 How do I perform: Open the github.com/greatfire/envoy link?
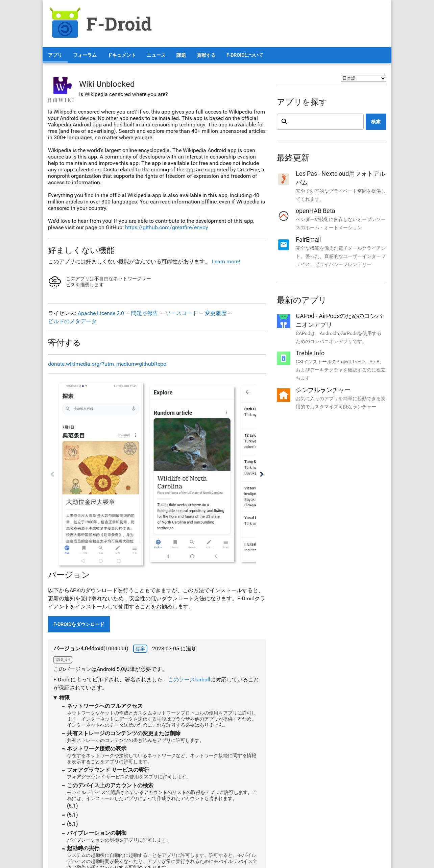[166, 227]
